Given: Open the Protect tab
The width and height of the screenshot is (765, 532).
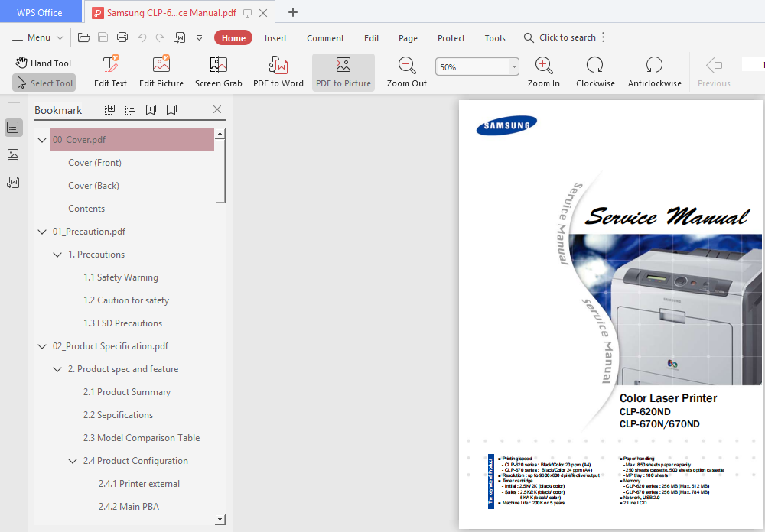Looking at the screenshot, I should (x=451, y=38).
